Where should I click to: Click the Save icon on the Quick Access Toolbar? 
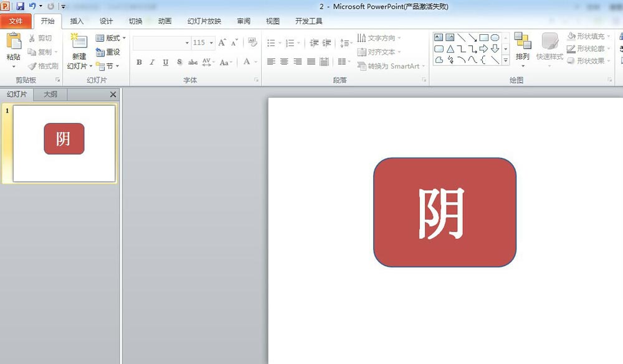tap(19, 6)
